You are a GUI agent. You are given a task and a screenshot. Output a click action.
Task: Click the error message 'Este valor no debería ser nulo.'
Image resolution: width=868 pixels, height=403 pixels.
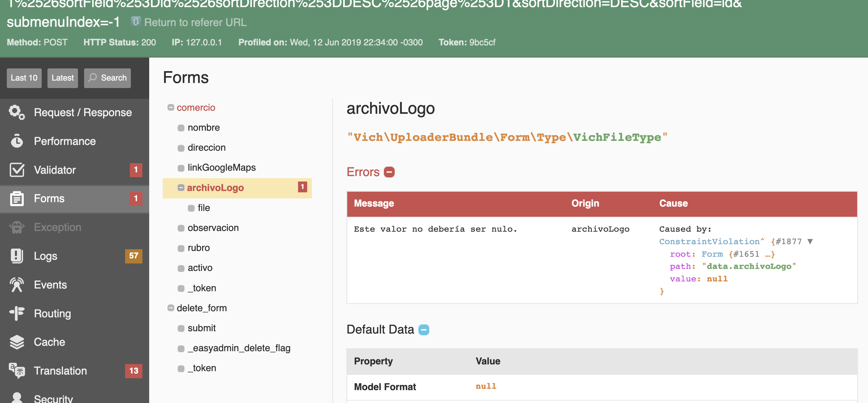click(435, 229)
